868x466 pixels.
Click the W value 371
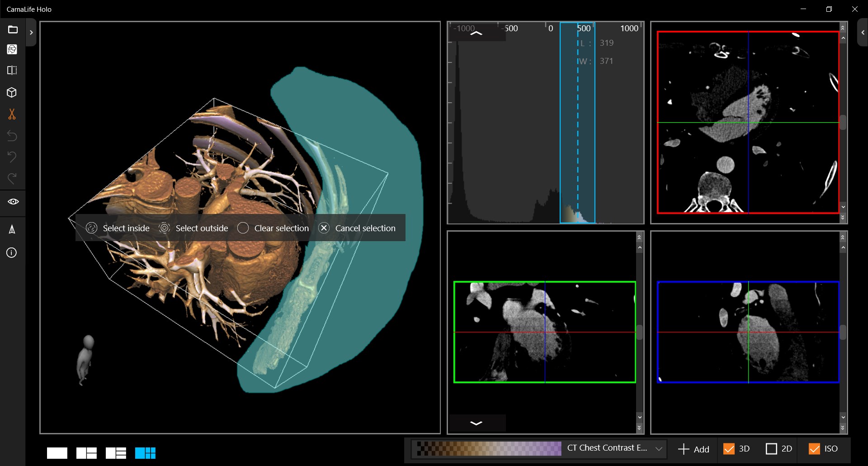(x=607, y=61)
